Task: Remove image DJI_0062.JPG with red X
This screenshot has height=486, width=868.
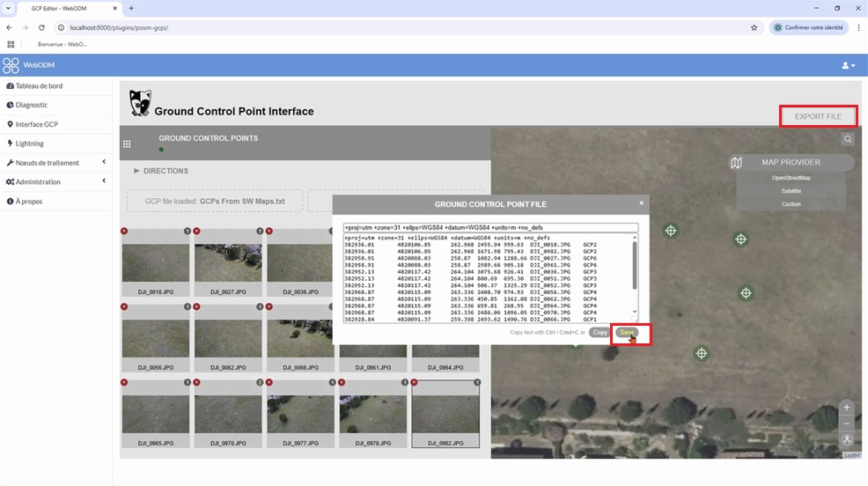Action: click(x=196, y=306)
